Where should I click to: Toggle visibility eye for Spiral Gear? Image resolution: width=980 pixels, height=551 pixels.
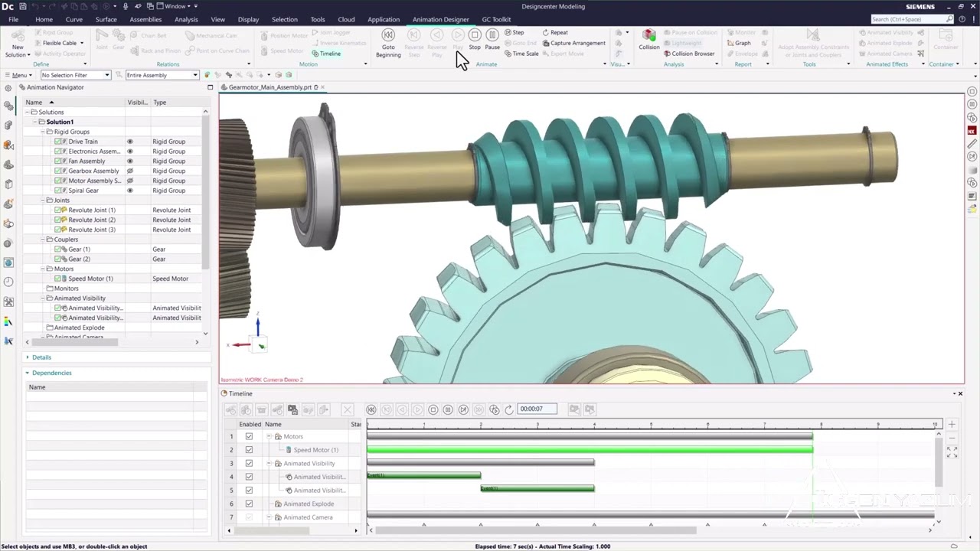tap(129, 191)
